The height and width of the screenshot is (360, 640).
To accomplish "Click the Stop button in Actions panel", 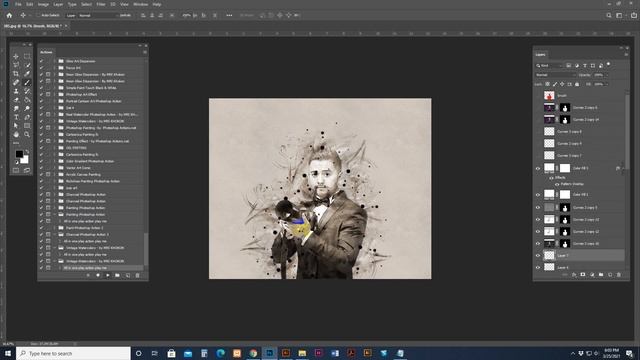I will point(88,276).
